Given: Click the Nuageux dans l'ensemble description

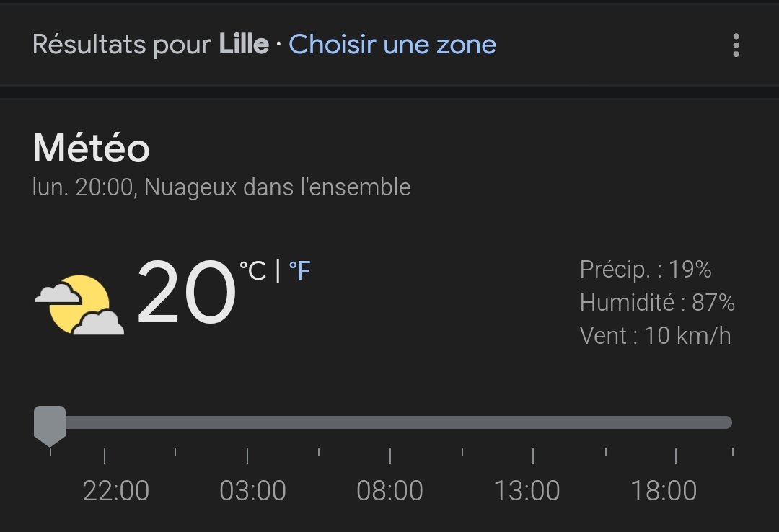Looking at the screenshot, I should coord(277,187).
